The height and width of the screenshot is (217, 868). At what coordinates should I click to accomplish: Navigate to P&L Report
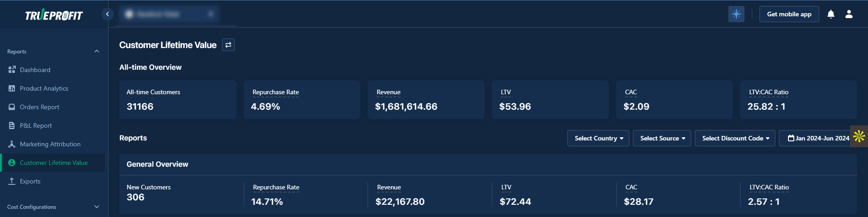(36, 125)
